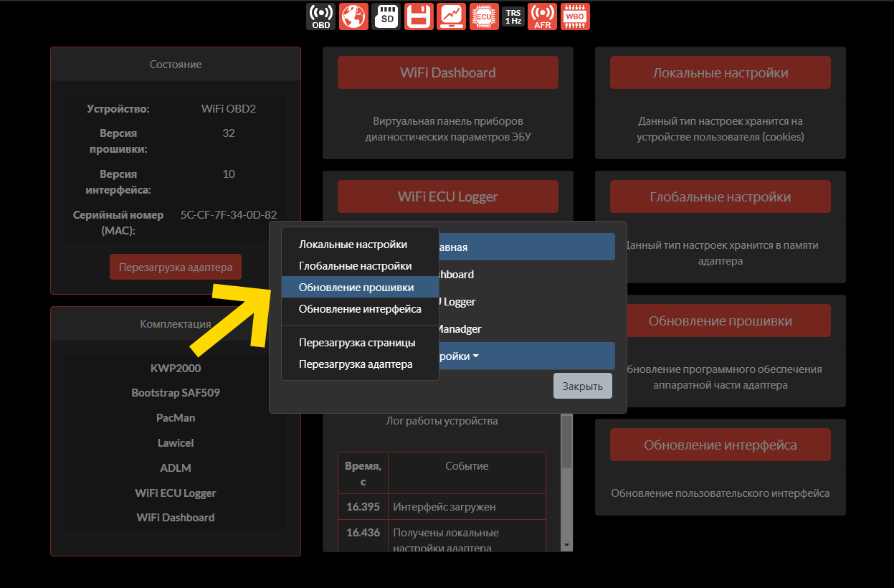Select Глобальные настройки in the dropdown menu
Image resolution: width=894 pixels, height=588 pixels.
point(355,266)
